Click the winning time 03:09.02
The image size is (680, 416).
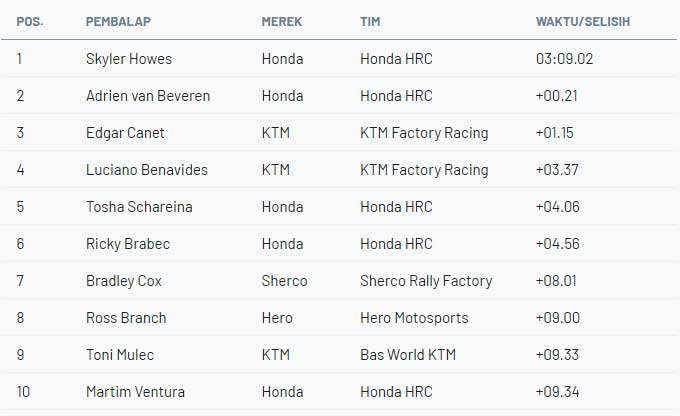pos(565,59)
